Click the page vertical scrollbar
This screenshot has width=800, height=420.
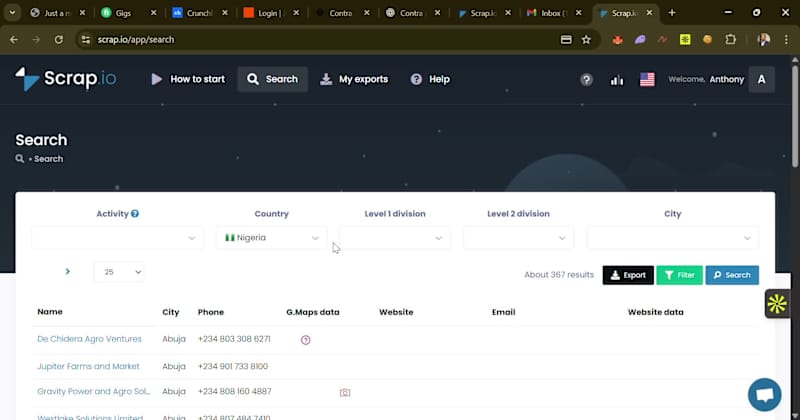coord(795,114)
